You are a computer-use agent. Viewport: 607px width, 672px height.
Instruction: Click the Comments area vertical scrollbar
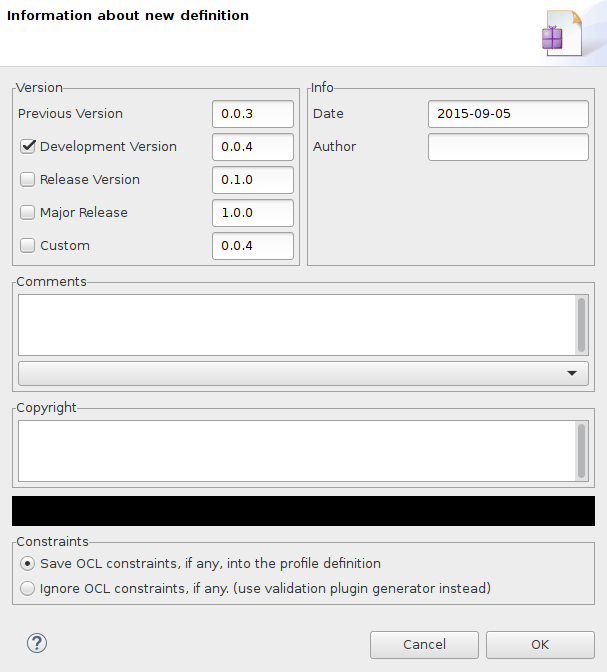click(581, 325)
